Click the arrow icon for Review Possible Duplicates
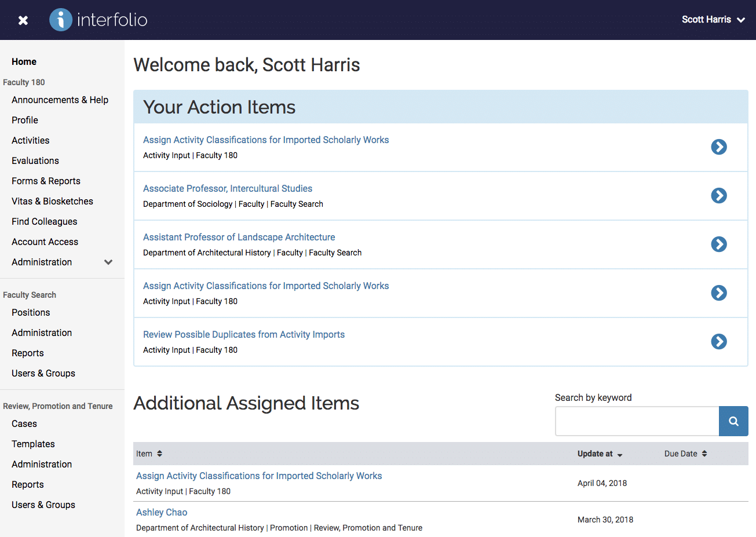 (719, 342)
